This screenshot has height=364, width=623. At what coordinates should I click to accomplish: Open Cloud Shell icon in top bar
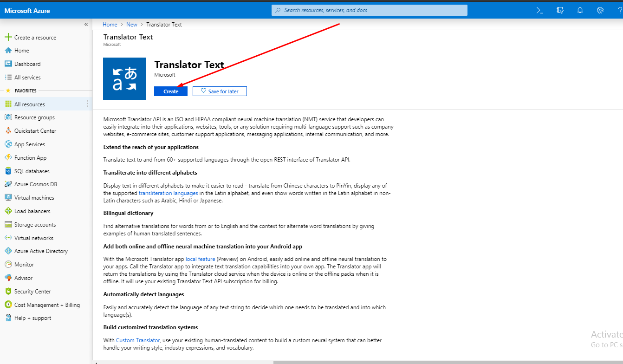[540, 10]
